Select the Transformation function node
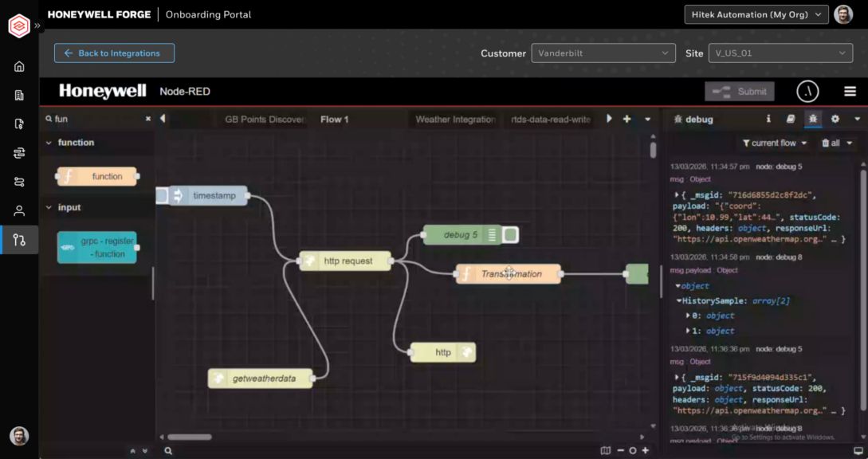The height and width of the screenshot is (459, 868). pos(509,274)
